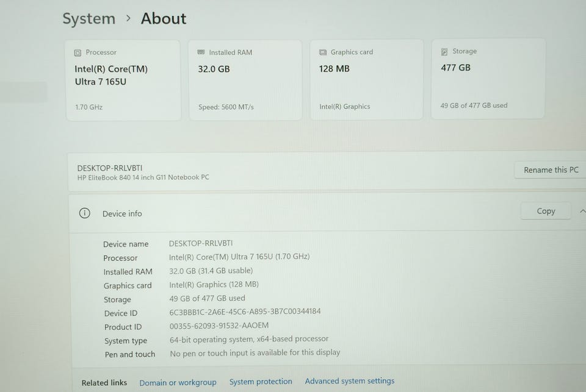The image size is (586, 392).
Task: Collapse the Device info section chevron
Action: coord(582,212)
